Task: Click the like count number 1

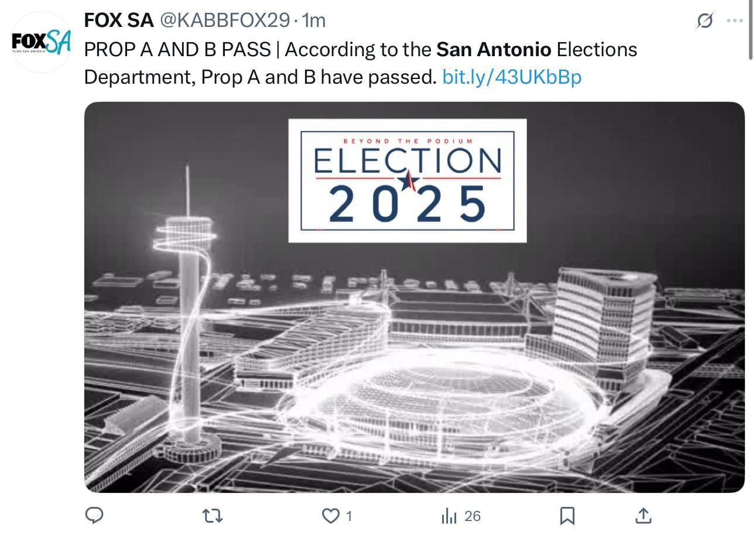Action: [349, 516]
